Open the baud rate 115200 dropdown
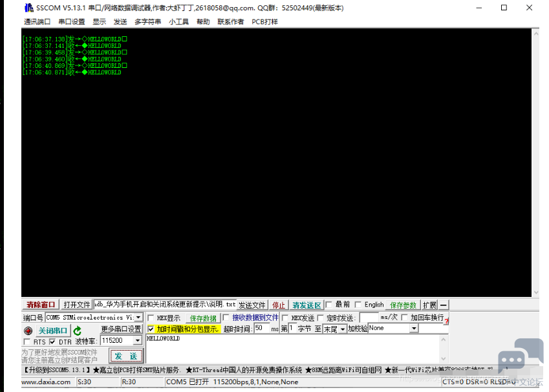The height and width of the screenshot is (392, 549). 137,341
